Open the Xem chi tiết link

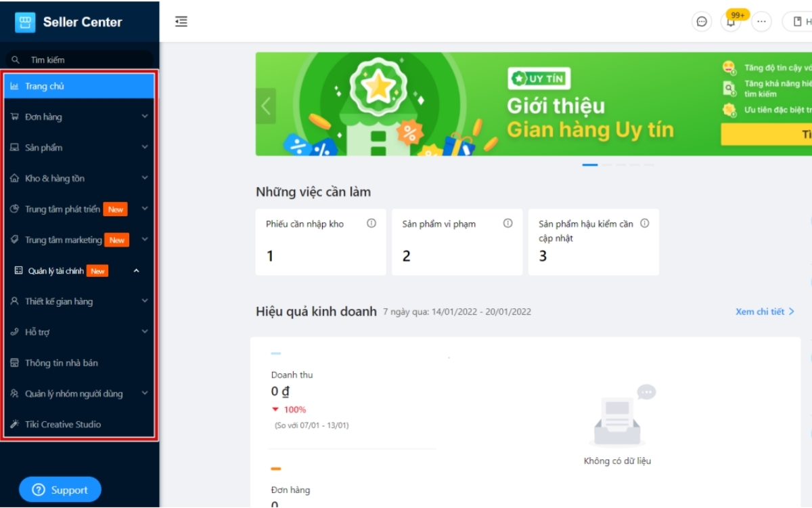pos(765,312)
